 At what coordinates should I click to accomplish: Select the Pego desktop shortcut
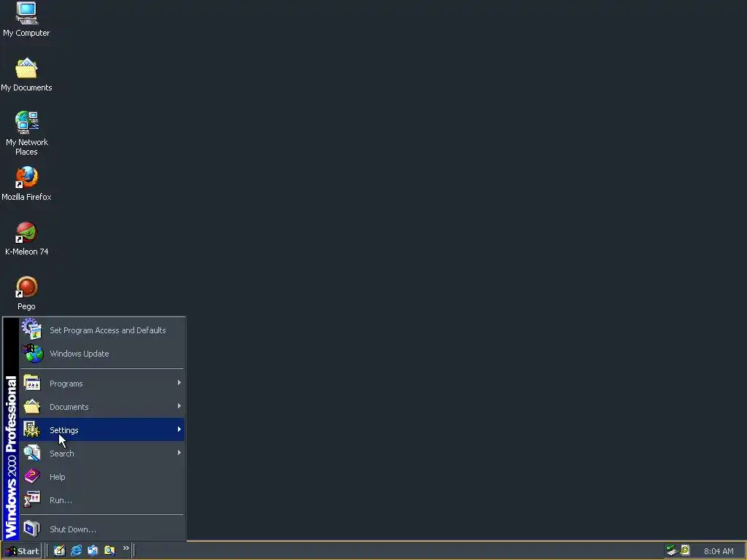point(26,293)
